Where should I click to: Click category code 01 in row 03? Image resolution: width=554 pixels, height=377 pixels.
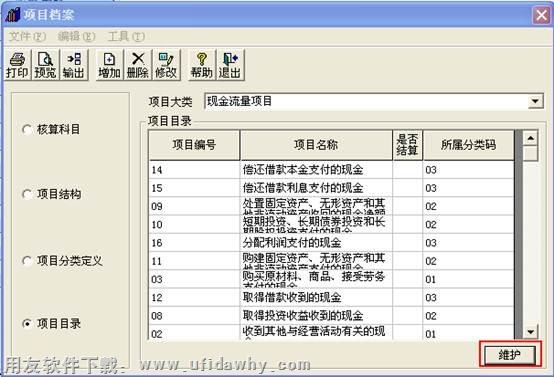[x=468, y=279]
